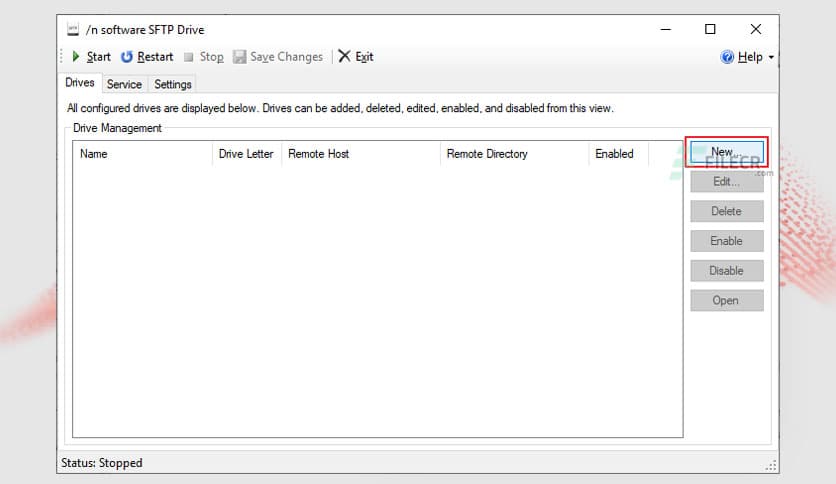Minimize the SFTP Drive window

click(x=665, y=29)
